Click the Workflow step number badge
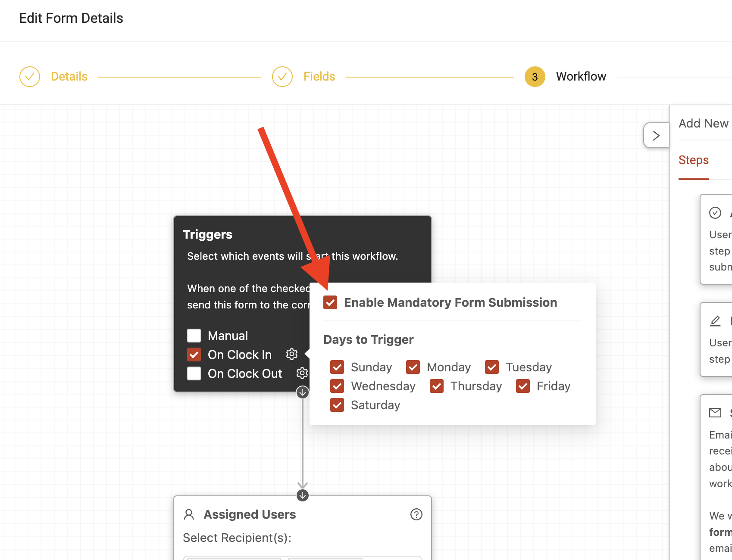The image size is (732, 560). 535,77
